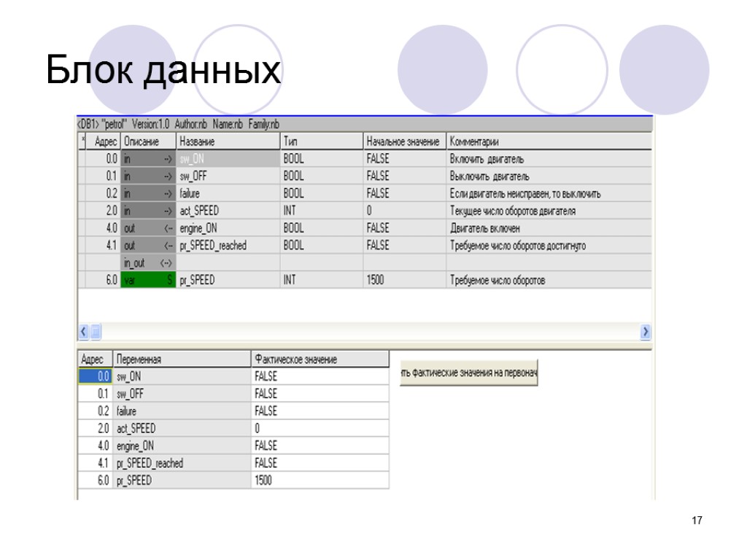Click the initial value 1500 of pr_SPEED
This screenshot has width=747, height=560.
[x=404, y=280]
